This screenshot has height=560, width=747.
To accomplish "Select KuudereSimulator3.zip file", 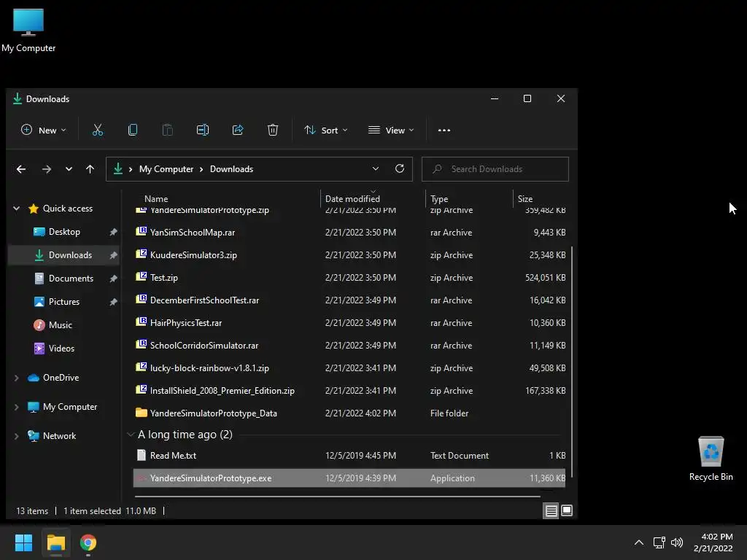I will click(x=349, y=255).
